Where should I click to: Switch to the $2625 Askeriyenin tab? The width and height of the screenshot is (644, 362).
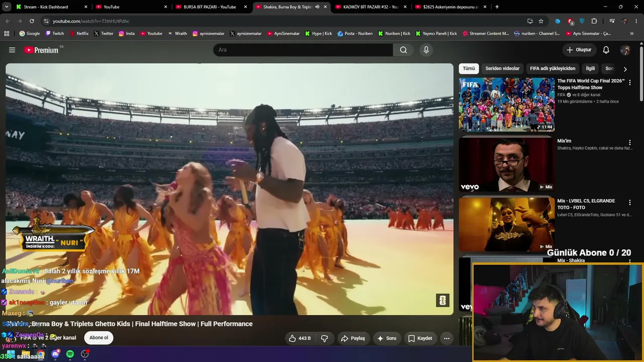[450, 7]
